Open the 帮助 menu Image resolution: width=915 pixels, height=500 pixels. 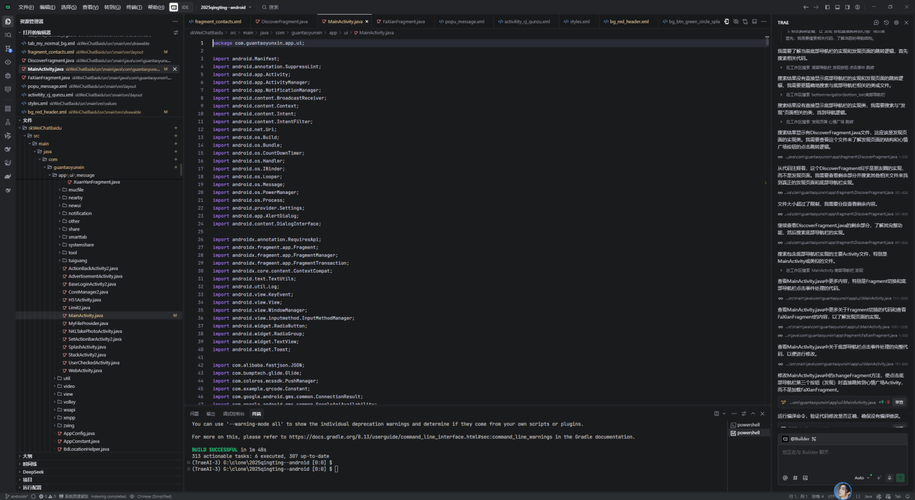point(156,7)
